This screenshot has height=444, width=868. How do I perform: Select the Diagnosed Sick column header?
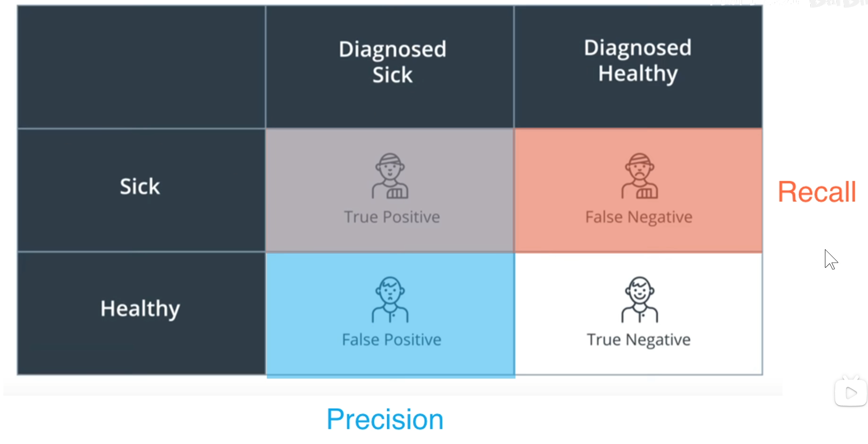tap(392, 62)
